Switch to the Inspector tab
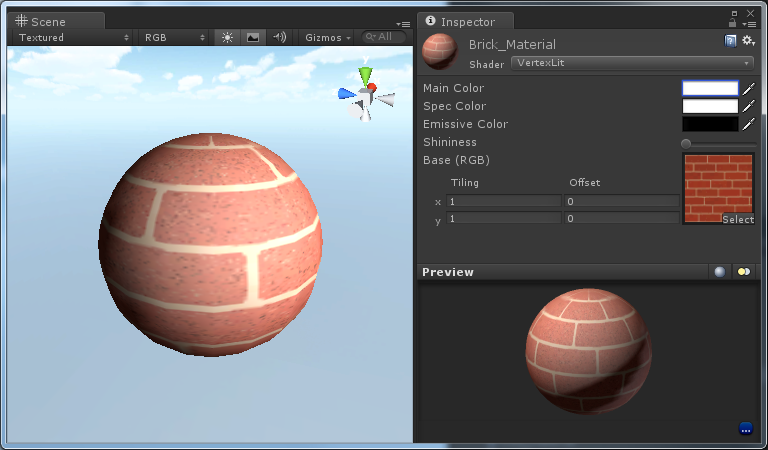 465,21
